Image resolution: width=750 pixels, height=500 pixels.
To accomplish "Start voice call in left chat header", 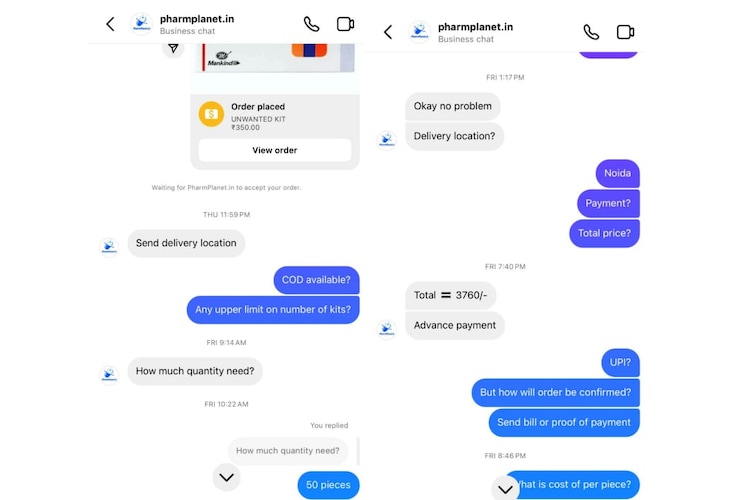I will pos(311,24).
